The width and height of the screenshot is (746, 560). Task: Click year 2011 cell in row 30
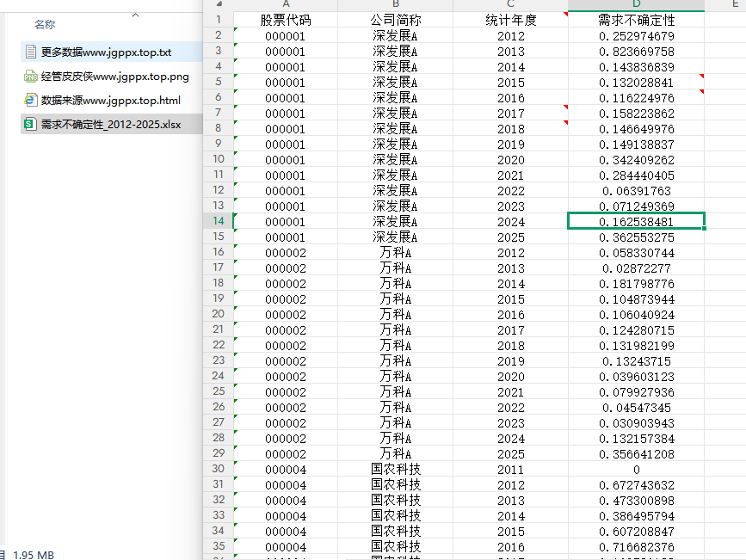[x=510, y=470]
